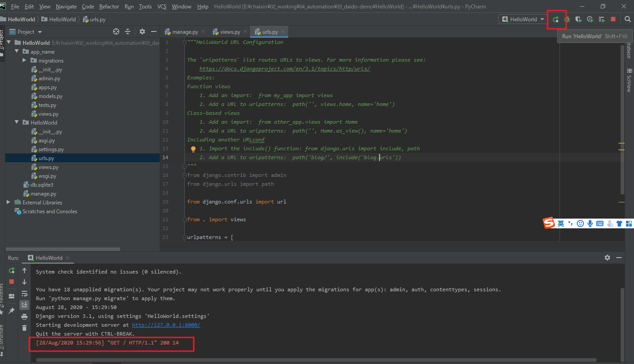Click the restore layout icon in Run panel
Image resolution: width=634 pixels, height=364 pixels.
coord(12,296)
